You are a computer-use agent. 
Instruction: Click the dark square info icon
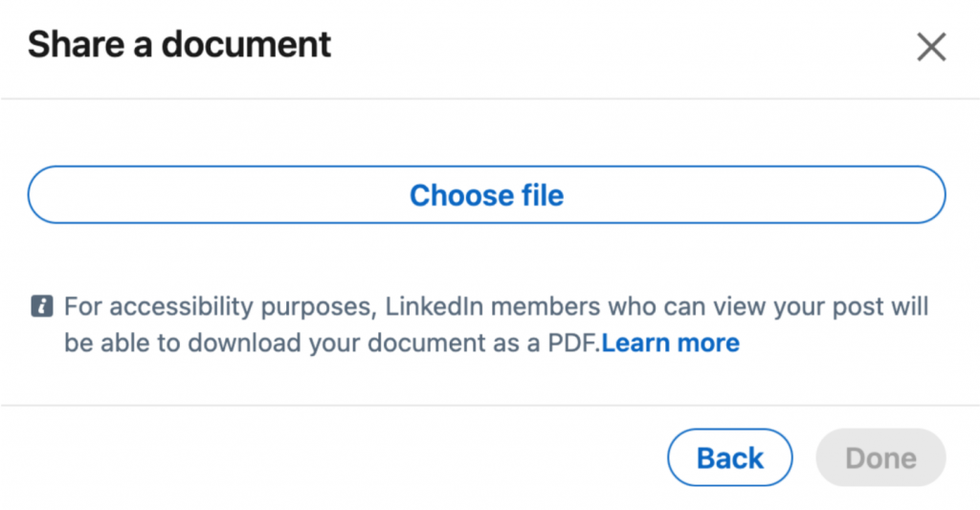coord(42,307)
